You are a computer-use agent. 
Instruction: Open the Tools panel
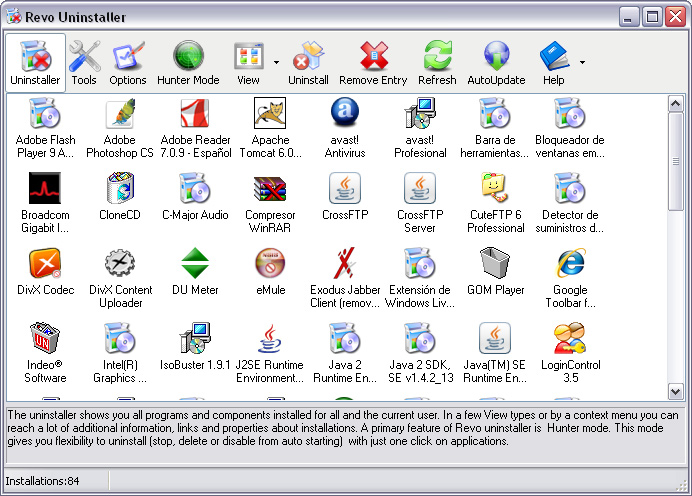point(84,63)
